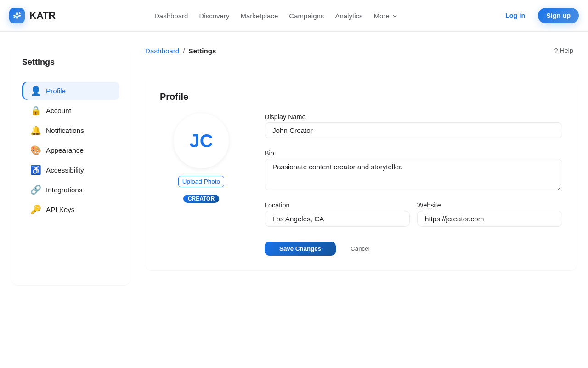Screen dimensions: 588x368
Task: Click the Appearance palette icon
Action: 36,150
